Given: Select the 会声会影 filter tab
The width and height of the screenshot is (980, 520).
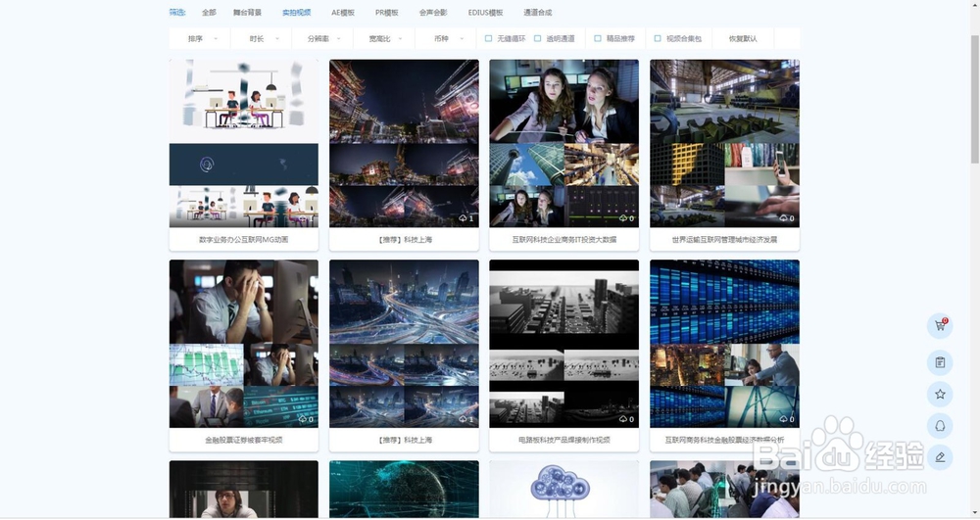Looking at the screenshot, I should (x=433, y=13).
